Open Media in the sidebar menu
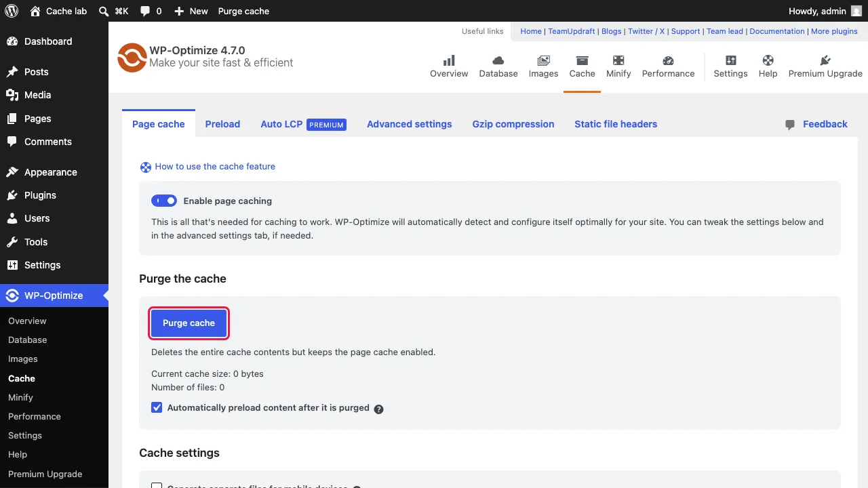The width and height of the screenshot is (868, 488). (54, 95)
